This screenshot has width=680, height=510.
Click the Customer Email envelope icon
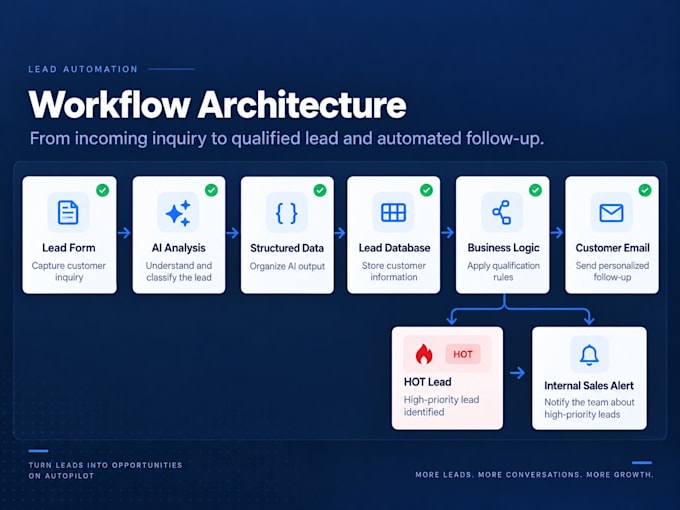[611, 213]
